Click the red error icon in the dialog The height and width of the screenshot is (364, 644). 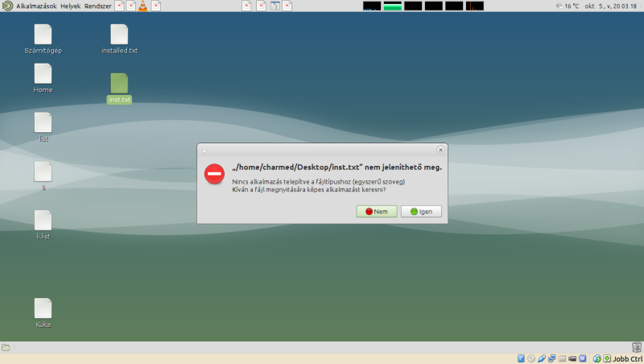pos(214,173)
